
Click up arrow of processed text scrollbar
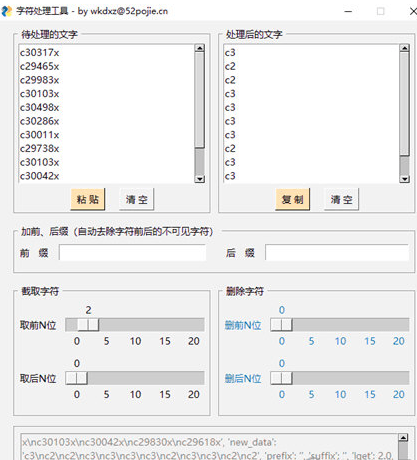point(404,48)
